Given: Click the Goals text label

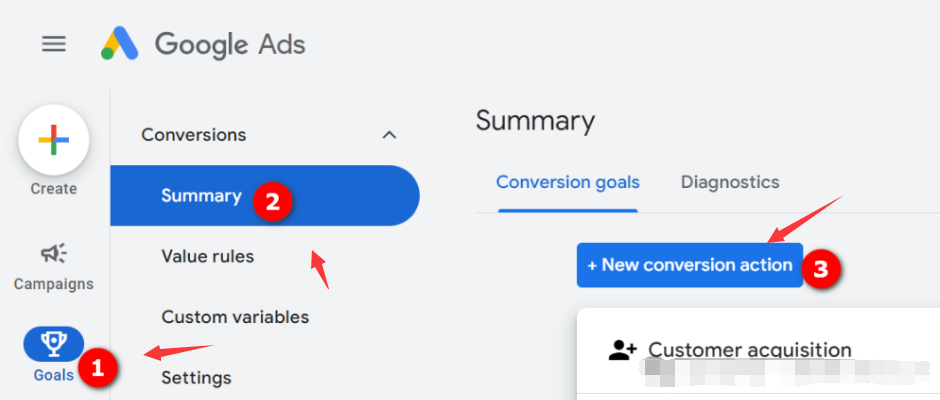Looking at the screenshot, I should (54, 375).
